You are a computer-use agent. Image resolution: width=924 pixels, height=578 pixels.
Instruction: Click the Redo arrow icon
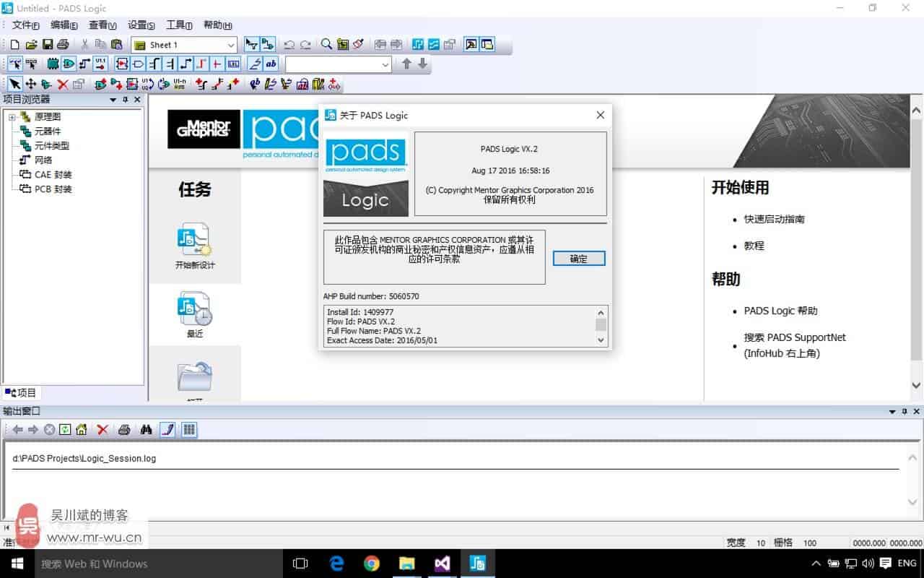[306, 45]
